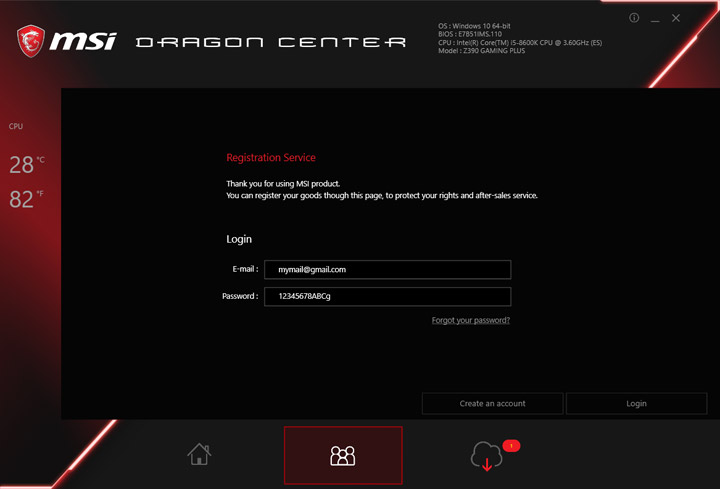Click the Password input field
This screenshot has height=489, width=720.
point(388,296)
